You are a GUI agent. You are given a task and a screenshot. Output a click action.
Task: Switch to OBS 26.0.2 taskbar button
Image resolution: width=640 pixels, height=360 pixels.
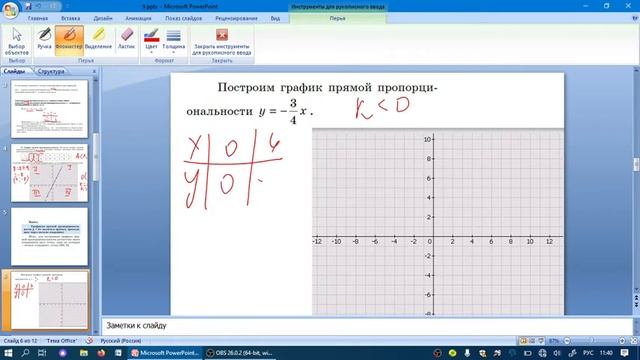click(239, 353)
